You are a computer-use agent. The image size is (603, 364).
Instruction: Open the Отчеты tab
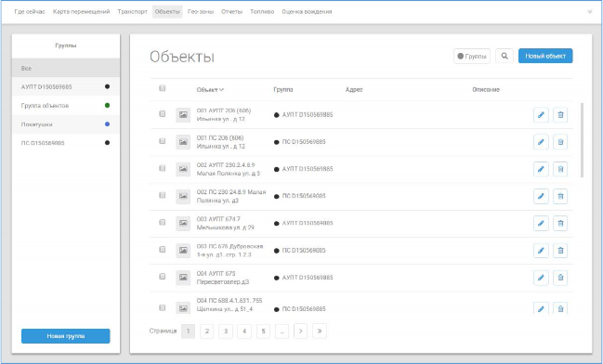point(232,12)
